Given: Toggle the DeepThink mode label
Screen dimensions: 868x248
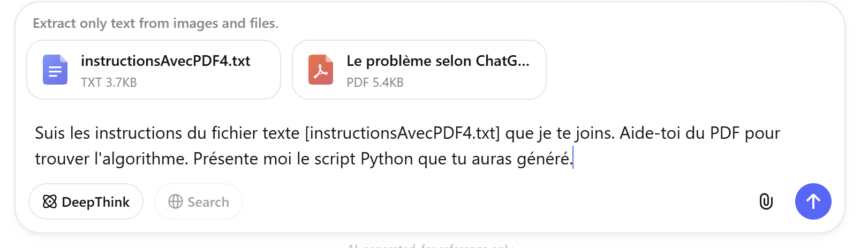Looking at the screenshot, I should tap(95, 202).
